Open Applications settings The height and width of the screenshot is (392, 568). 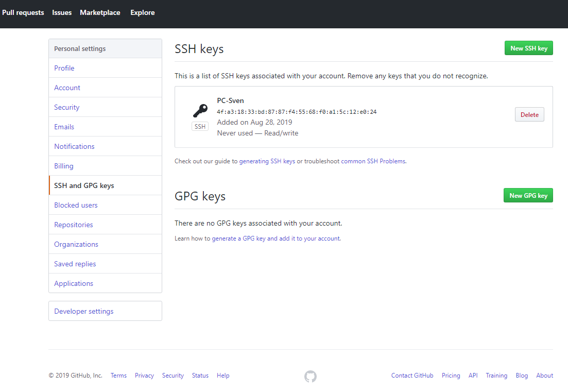(106, 283)
